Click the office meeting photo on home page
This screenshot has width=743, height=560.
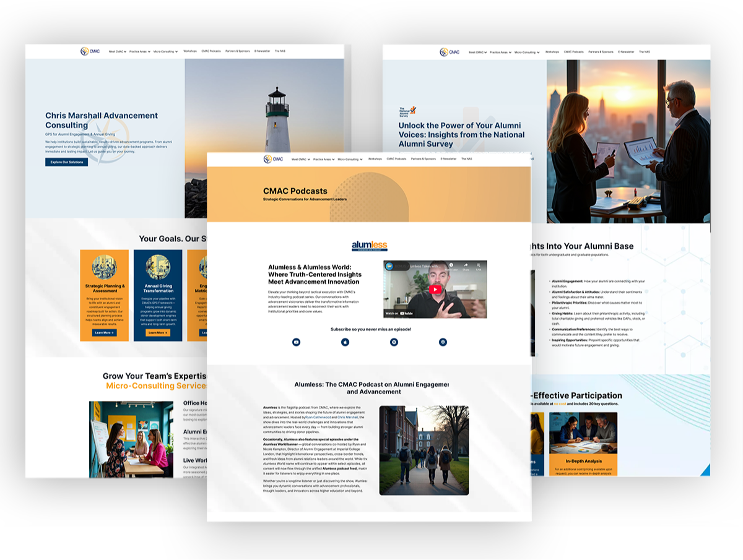click(x=131, y=439)
